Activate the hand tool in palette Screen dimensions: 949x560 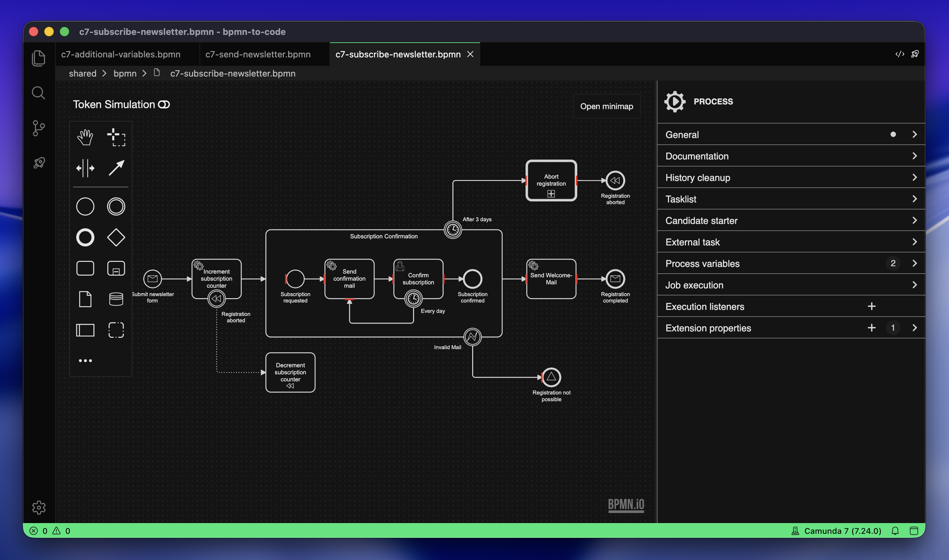click(85, 137)
